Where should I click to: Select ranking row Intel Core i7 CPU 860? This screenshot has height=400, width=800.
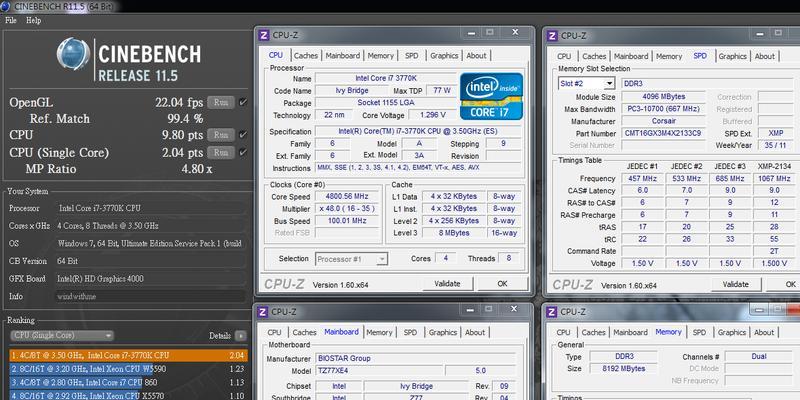[129, 382]
